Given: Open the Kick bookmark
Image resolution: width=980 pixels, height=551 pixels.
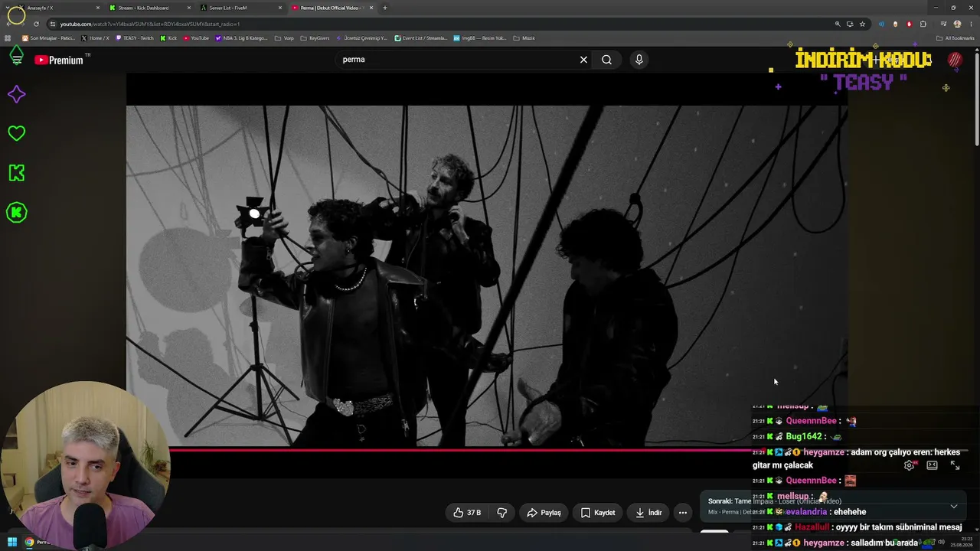Looking at the screenshot, I should tap(168, 38).
